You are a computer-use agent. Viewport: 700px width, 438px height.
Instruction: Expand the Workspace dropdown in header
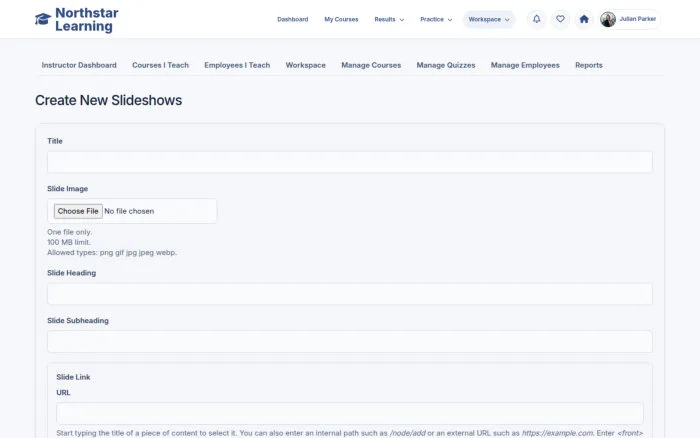coord(489,19)
